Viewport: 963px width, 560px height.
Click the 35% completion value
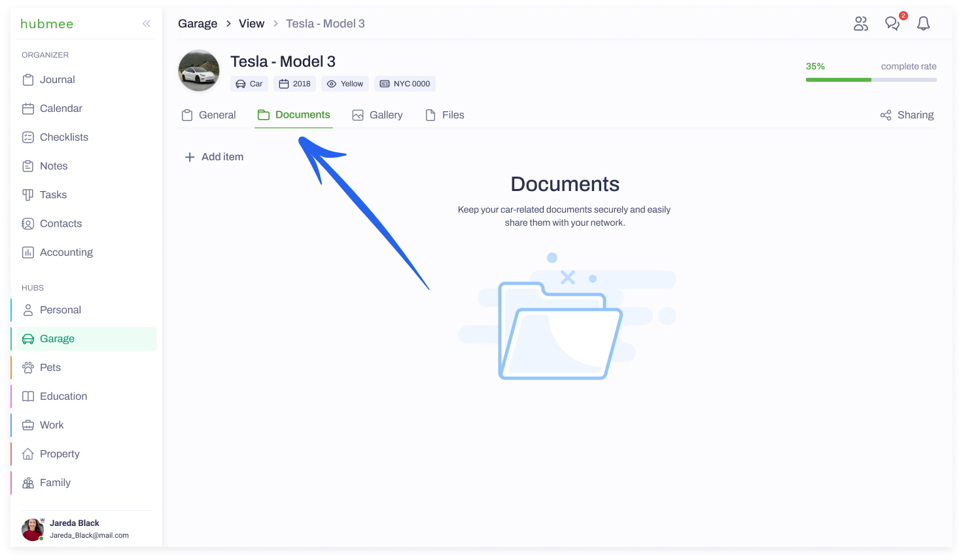pyautogui.click(x=815, y=67)
